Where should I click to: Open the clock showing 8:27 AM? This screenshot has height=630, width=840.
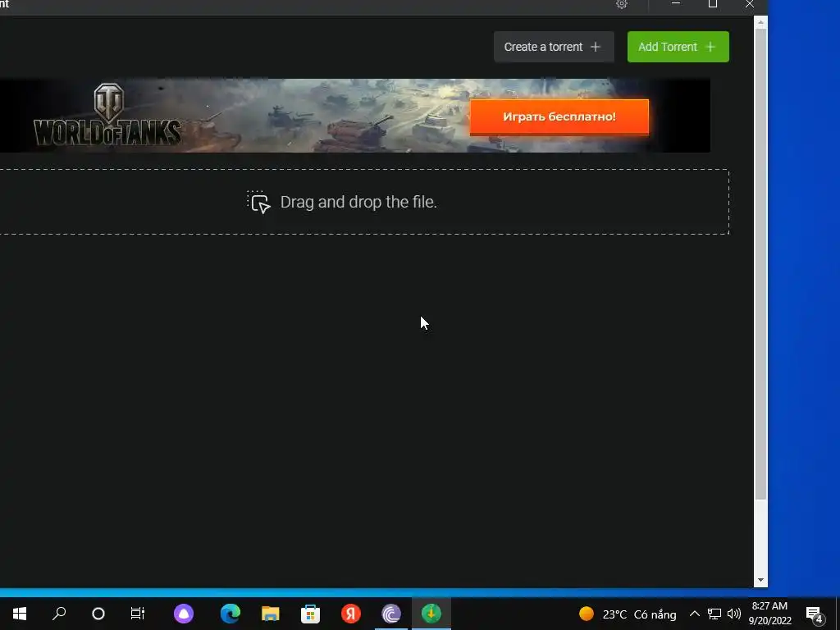[769, 614]
